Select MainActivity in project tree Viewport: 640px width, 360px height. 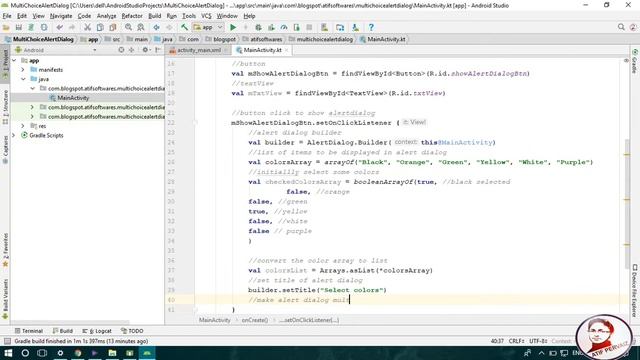coord(73,98)
